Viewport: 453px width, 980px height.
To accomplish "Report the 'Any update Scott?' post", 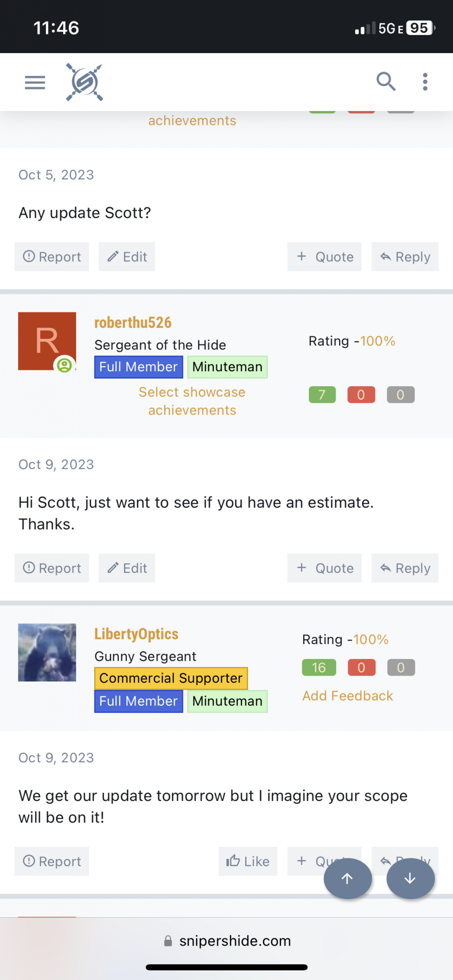I will pos(52,257).
